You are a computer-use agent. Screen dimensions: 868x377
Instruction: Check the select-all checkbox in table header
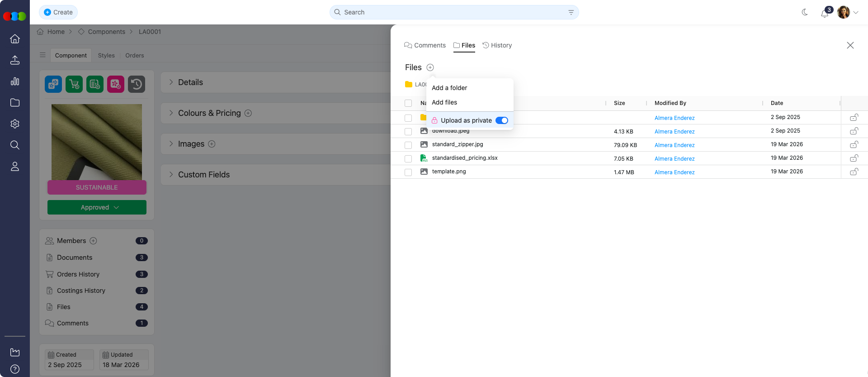[x=408, y=103]
